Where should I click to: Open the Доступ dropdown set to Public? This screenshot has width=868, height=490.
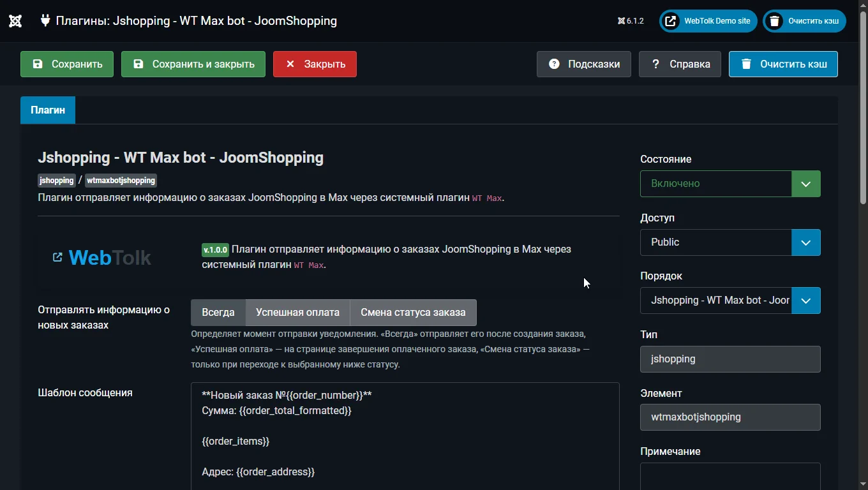730,242
